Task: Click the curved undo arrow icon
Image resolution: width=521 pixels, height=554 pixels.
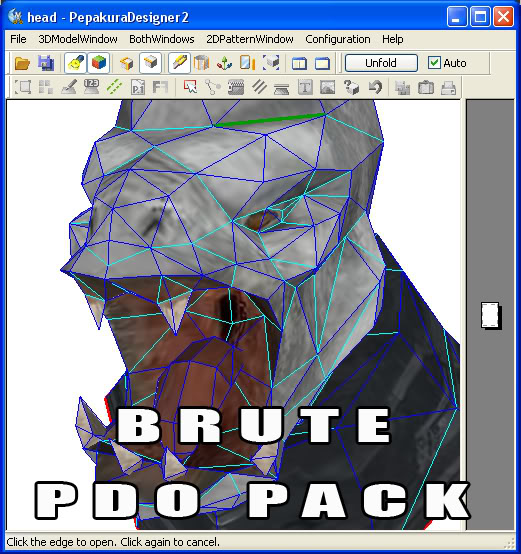Action: coord(375,87)
